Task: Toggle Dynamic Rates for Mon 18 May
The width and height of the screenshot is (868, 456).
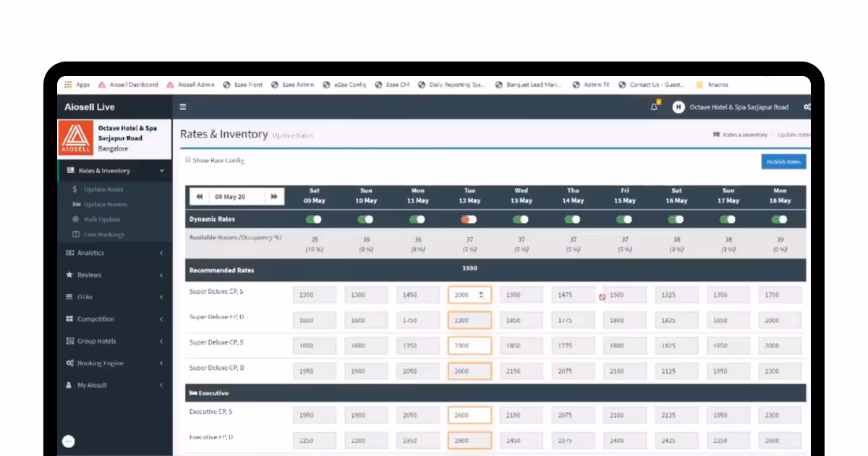Action: [x=779, y=219]
